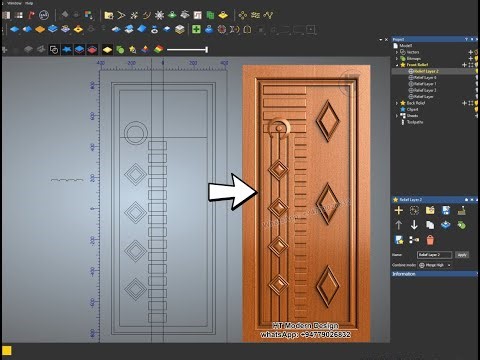Viewport: 480px width, 360px height.
Task: Click the red flag toolbar icon
Action: [x=31, y=15]
